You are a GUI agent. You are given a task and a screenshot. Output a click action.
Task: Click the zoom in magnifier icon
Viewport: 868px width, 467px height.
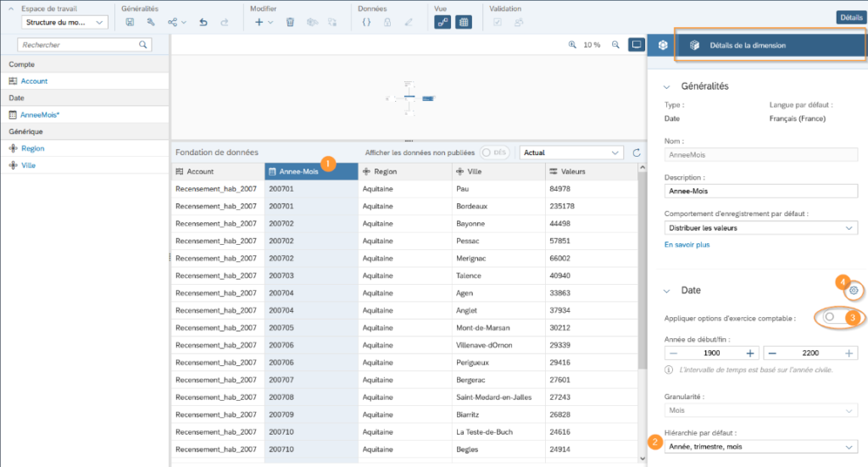573,45
